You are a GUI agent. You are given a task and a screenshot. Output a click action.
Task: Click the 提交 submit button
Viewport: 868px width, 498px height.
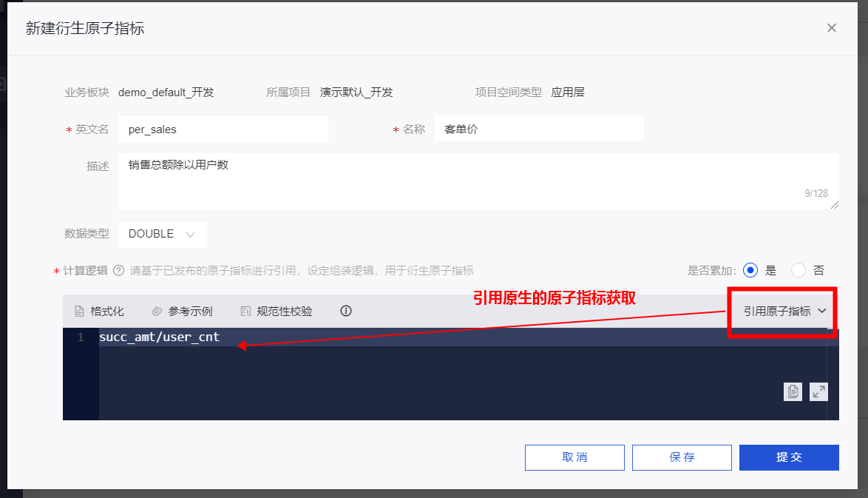point(789,457)
